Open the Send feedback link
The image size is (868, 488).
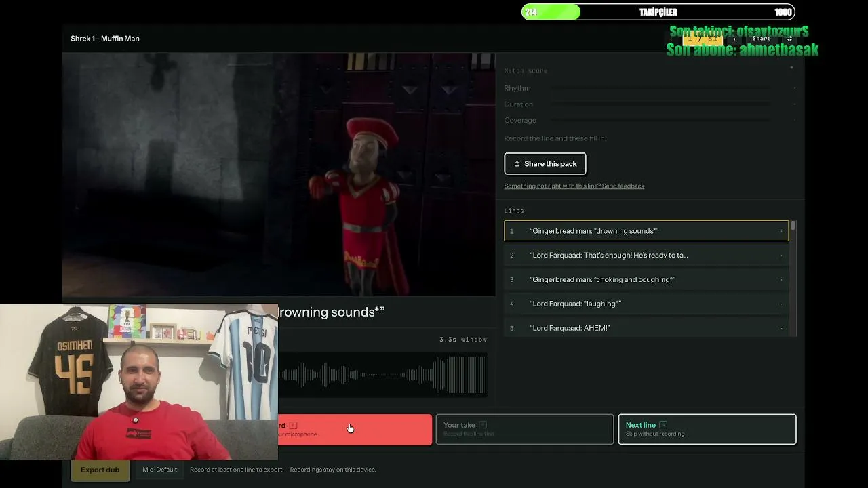coord(574,186)
